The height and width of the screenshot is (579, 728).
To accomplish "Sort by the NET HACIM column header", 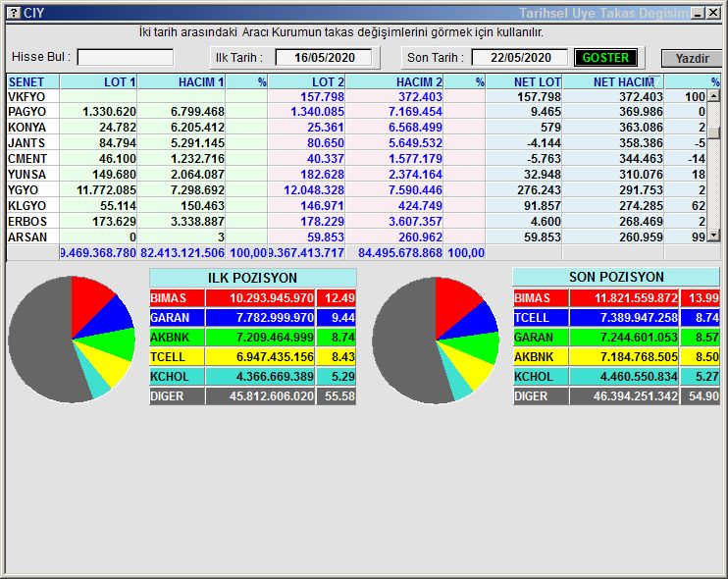I will point(613,81).
